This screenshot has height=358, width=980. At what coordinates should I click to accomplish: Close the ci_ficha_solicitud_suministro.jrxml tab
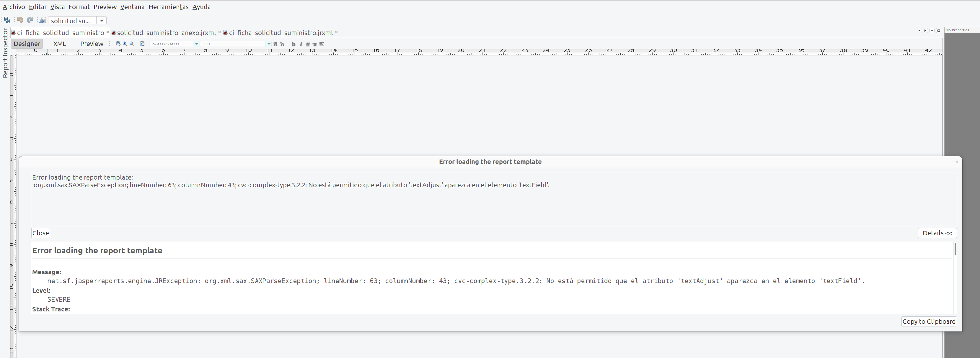coord(336,32)
